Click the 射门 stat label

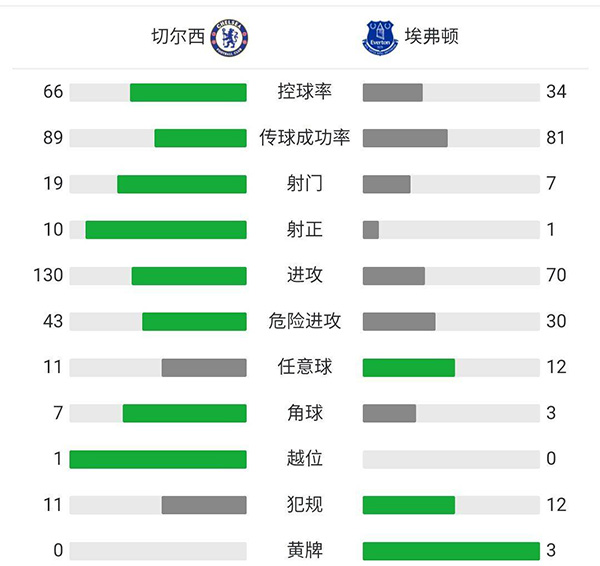pos(305,184)
